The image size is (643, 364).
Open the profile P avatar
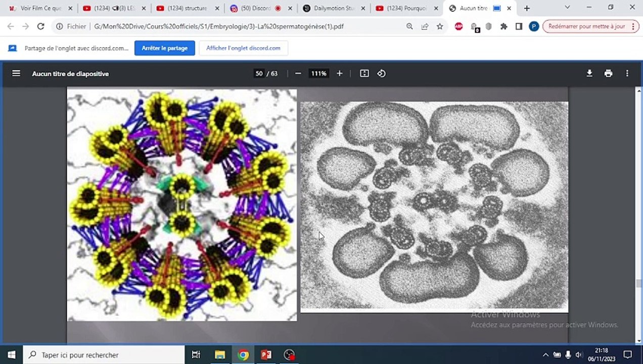click(534, 26)
